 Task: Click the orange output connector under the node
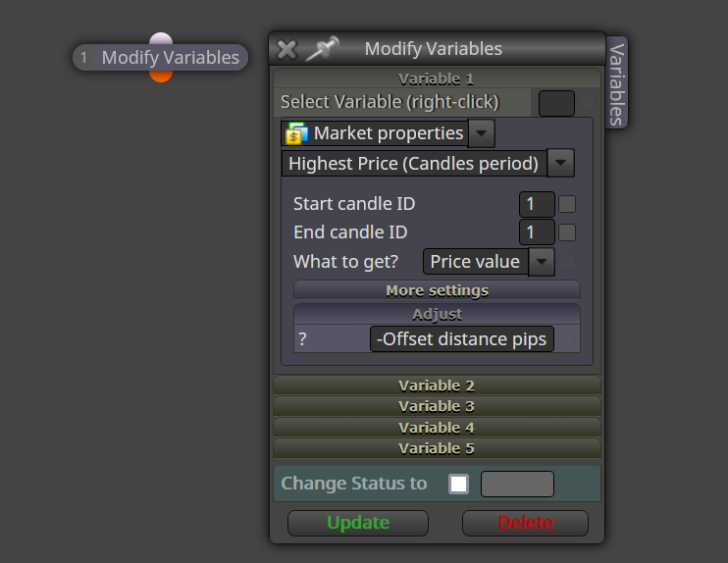click(x=161, y=77)
